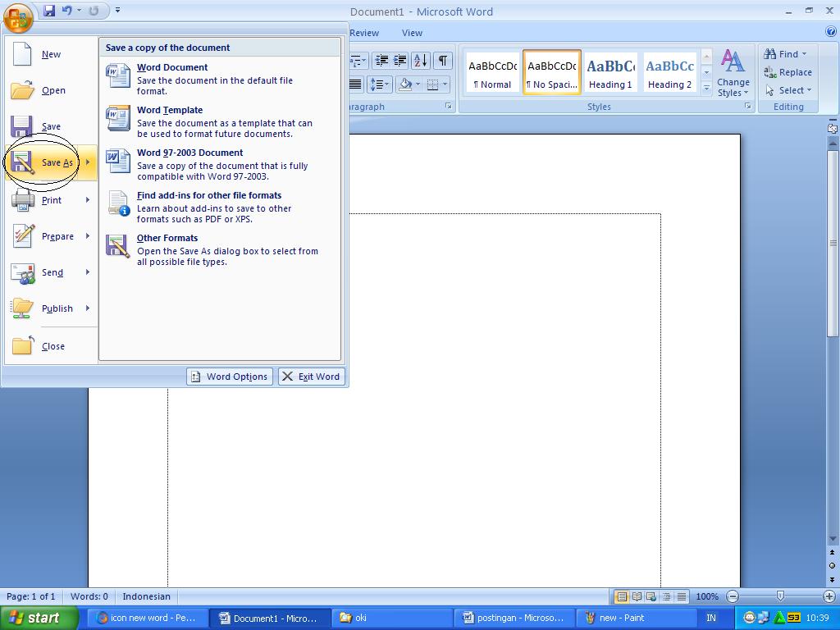Open the Styles pane dialog launcher

(x=747, y=107)
